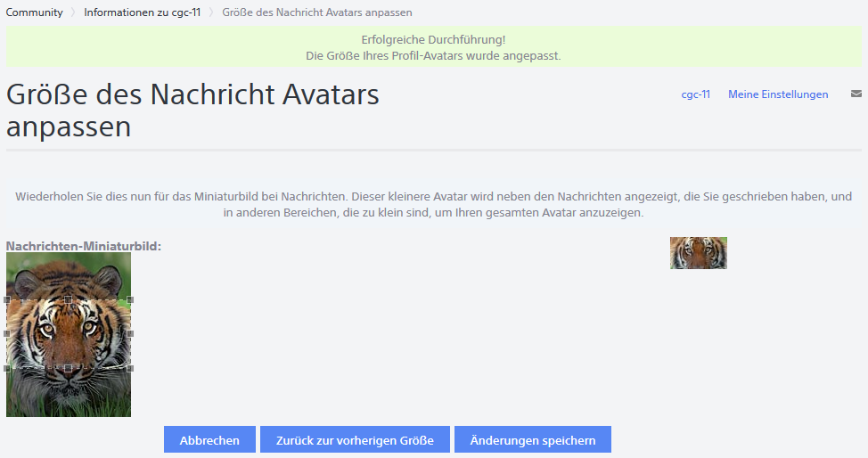Click Änderungen speichern button
Image resolution: width=868 pixels, height=458 pixels.
click(533, 439)
